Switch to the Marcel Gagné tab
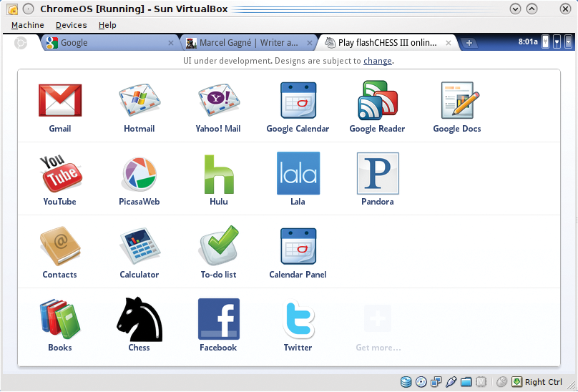Image resolution: width=578 pixels, height=392 pixels. pyautogui.click(x=248, y=43)
